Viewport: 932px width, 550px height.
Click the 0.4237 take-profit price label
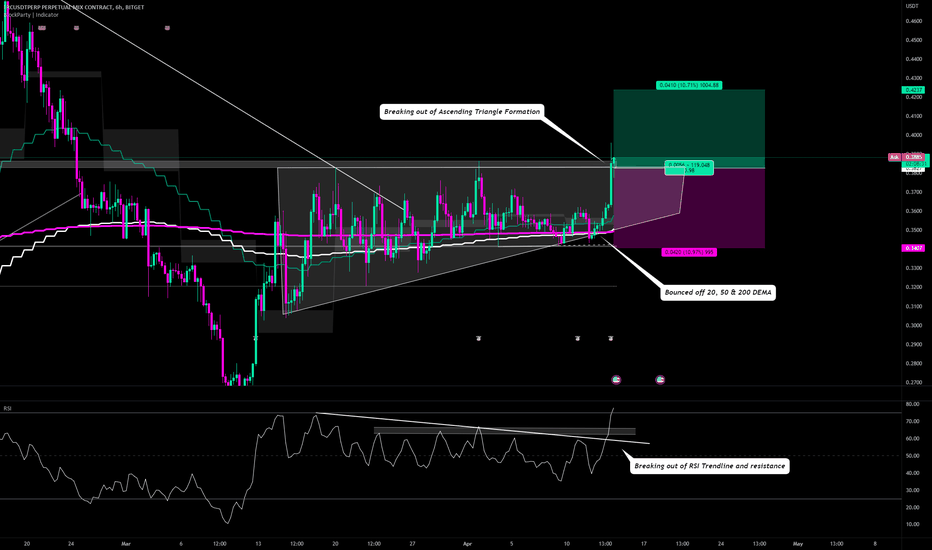[x=913, y=90]
